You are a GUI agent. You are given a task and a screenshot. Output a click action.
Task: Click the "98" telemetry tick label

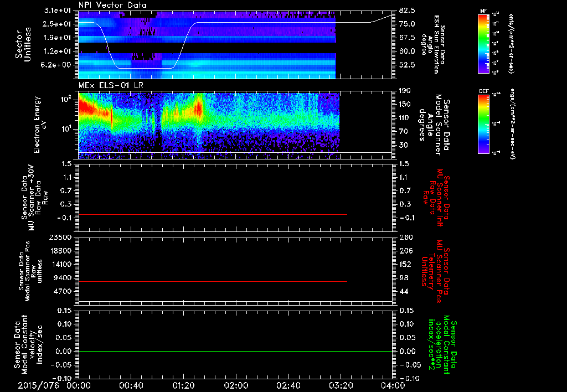pyautogui.click(x=404, y=278)
